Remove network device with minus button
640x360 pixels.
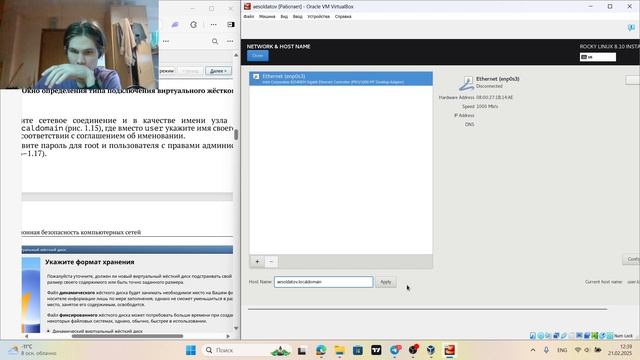tap(271, 262)
